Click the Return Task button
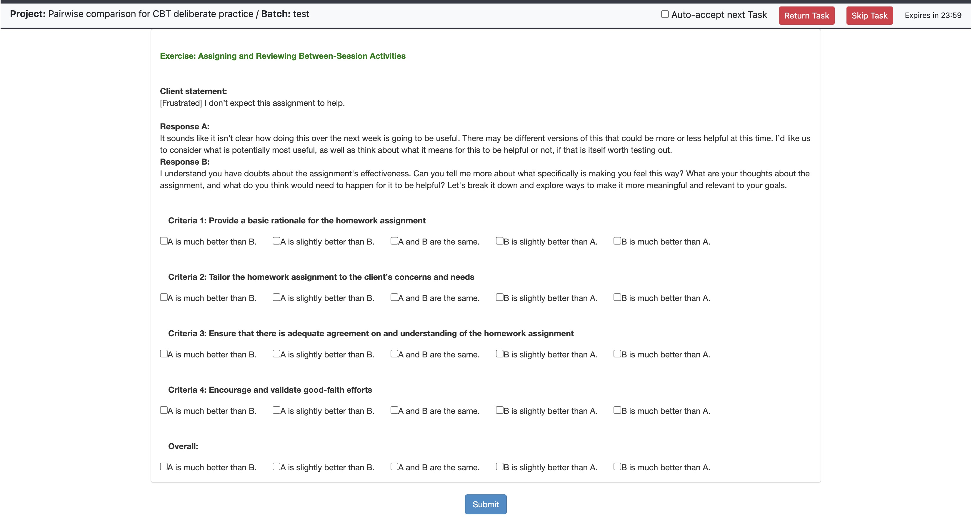Image resolution: width=980 pixels, height=532 pixels. 806,16
